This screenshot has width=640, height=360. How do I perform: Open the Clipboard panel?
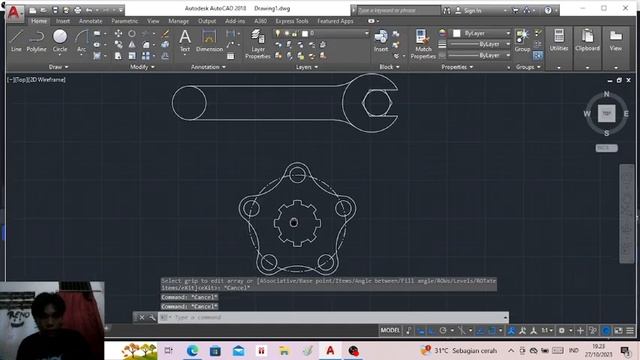pyautogui.click(x=587, y=40)
